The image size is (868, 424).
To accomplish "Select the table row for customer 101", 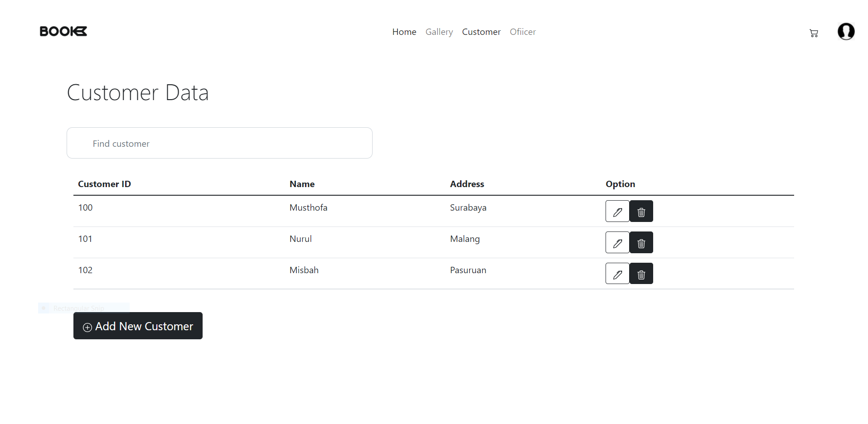I will coord(317,239).
